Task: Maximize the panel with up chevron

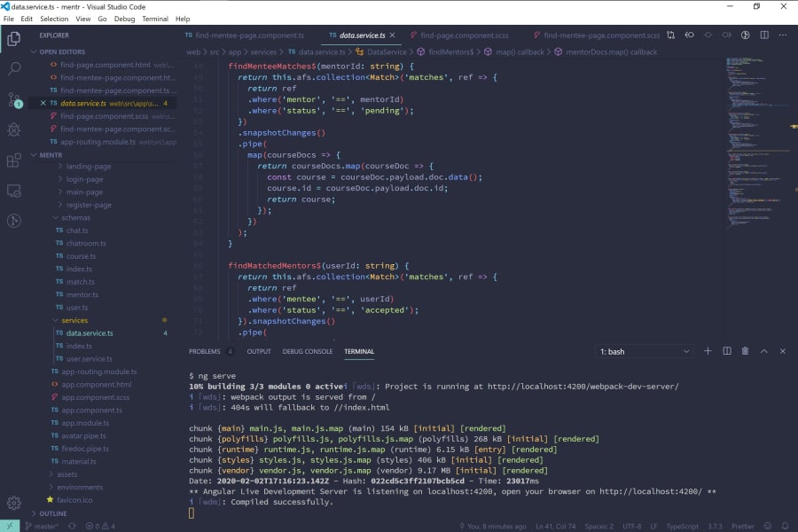Action: [x=764, y=351]
